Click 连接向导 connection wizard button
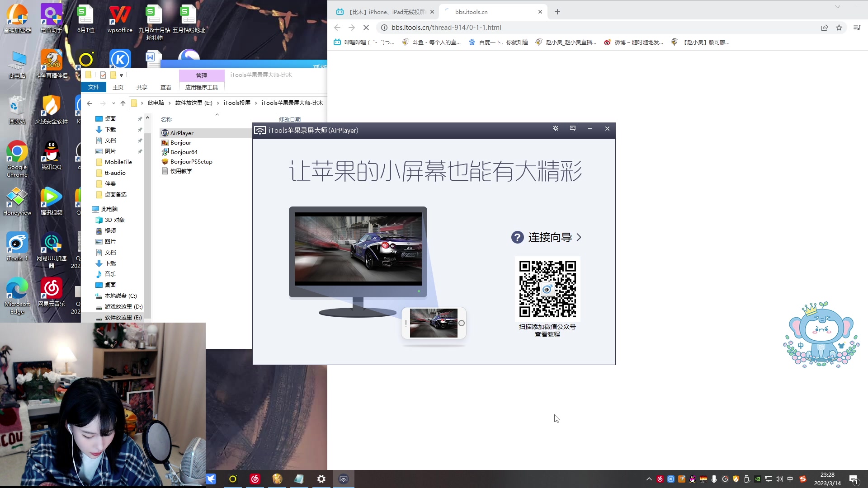The height and width of the screenshot is (488, 868). 547,237
